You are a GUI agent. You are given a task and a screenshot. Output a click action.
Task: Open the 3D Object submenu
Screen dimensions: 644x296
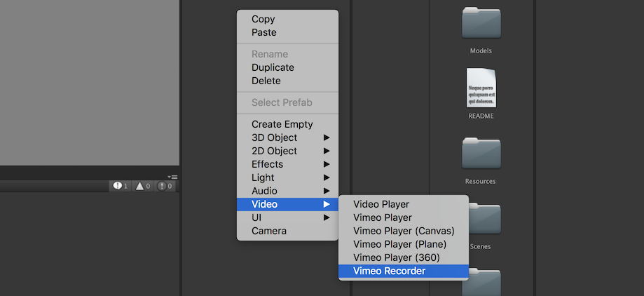(x=287, y=137)
